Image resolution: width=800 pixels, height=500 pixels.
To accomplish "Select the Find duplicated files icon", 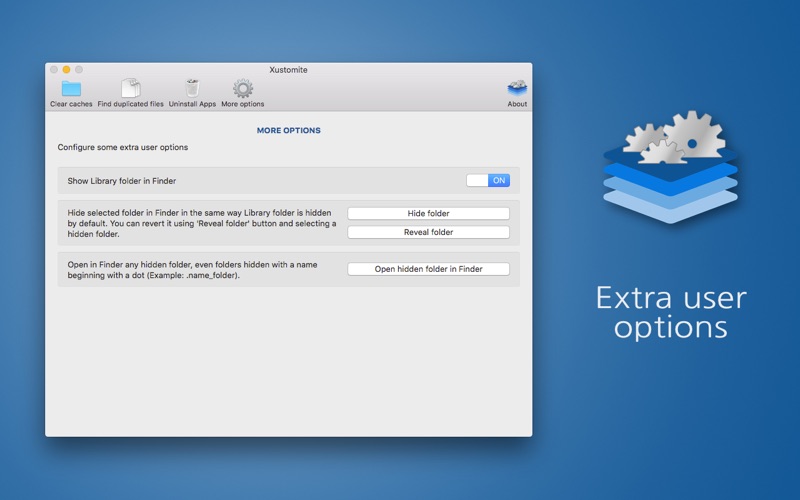I will point(131,88).
